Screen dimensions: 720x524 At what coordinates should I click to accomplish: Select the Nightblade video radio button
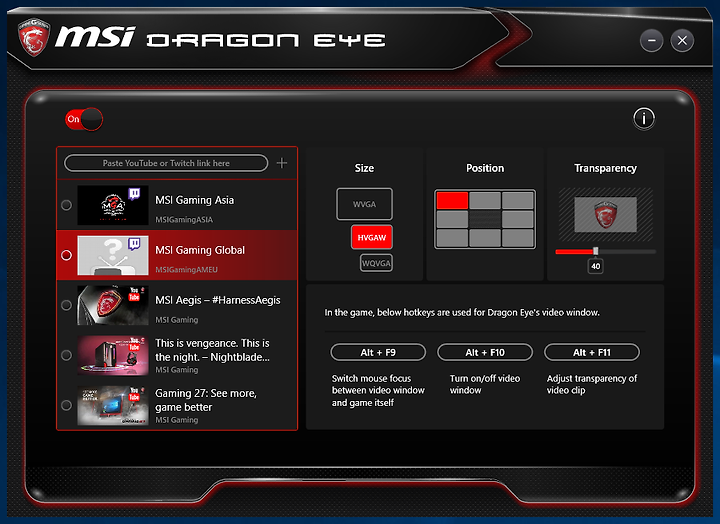pos(67,355)
